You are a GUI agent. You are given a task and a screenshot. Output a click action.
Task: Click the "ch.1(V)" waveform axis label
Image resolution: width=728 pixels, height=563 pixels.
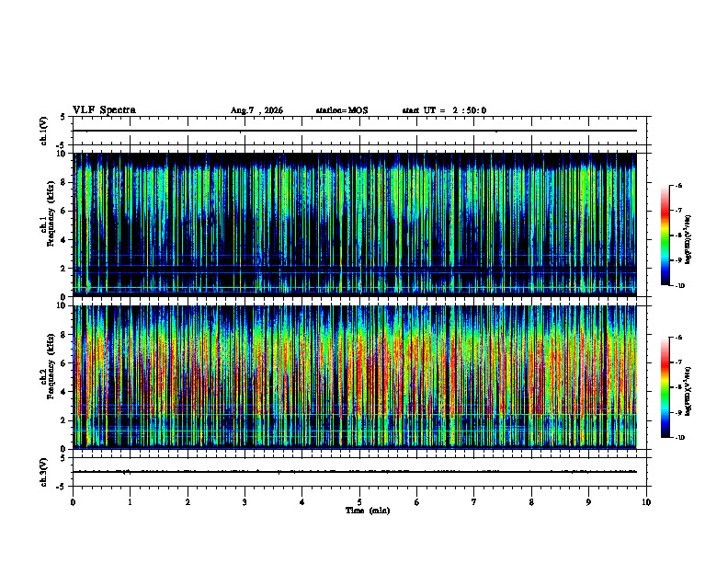pyautogui.click(x=44, y=131)
